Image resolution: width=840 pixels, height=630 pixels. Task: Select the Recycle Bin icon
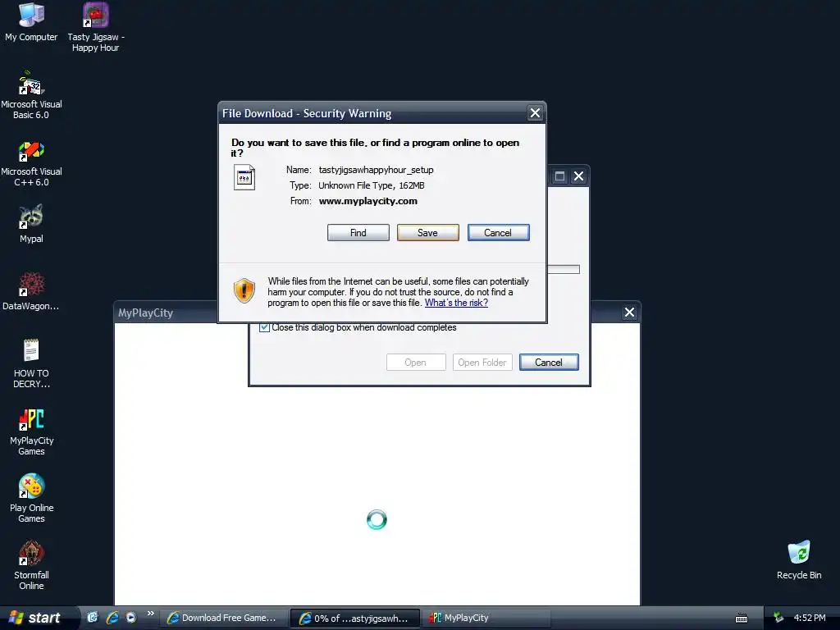799,559
